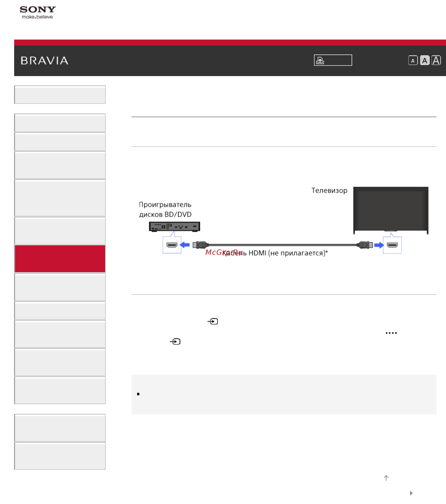Click the right-pointing triangle at page bottom
The width and height of the screenshot is (446, 504).
pos(411,493)
